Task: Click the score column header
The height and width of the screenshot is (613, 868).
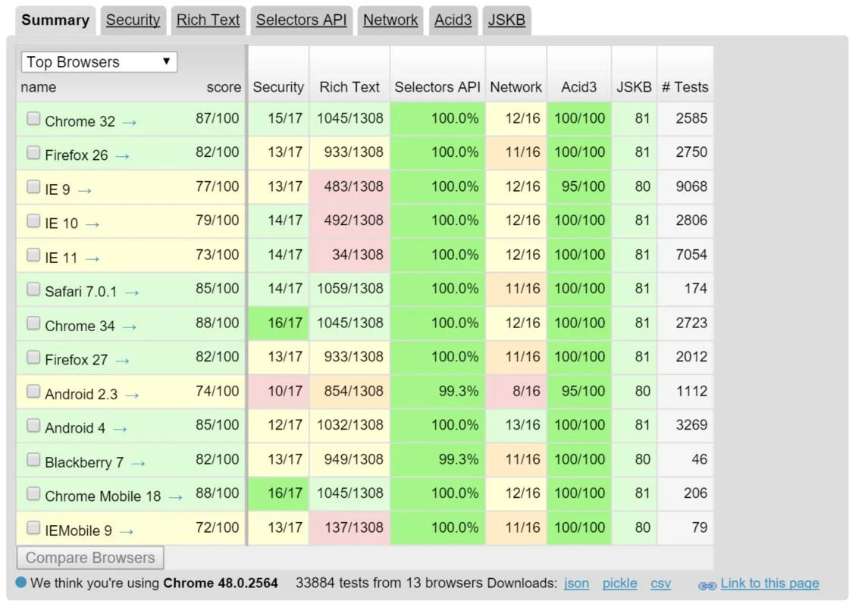Action: pos(224,87)
